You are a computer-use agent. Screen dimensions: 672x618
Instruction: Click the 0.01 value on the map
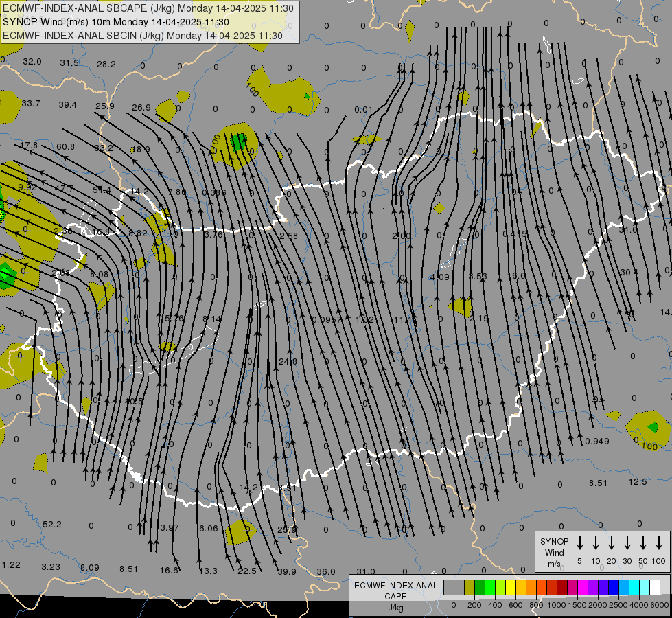tap(363, 110)
